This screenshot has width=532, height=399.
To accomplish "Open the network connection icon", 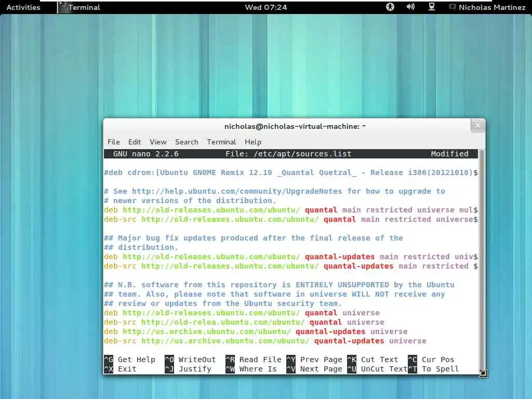I will coord(432,7).
